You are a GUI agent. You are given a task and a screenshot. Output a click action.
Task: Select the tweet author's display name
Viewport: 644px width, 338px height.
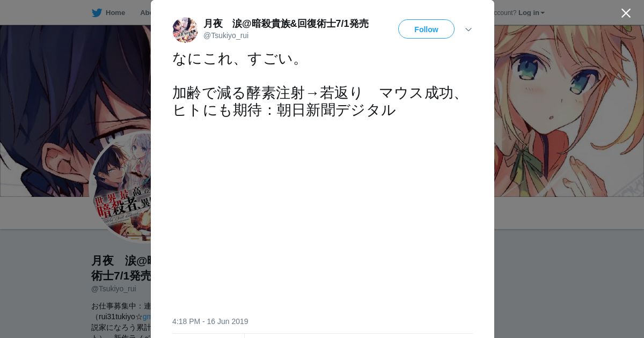click(286, 24)
